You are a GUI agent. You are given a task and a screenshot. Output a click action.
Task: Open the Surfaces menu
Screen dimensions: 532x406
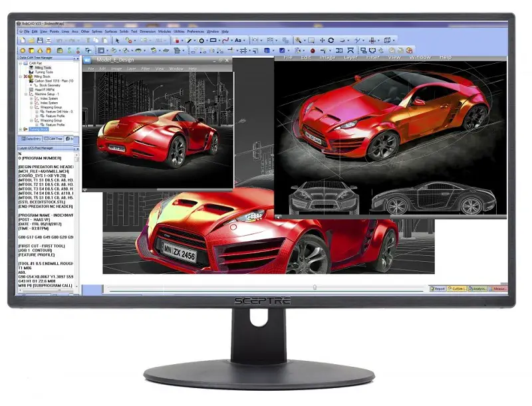111,31
